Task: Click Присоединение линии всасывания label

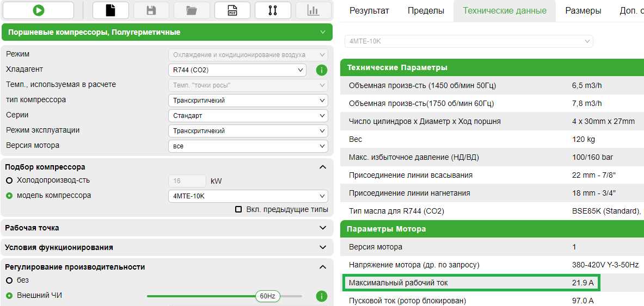Action: pyautogui.click(x=410, y=175)
